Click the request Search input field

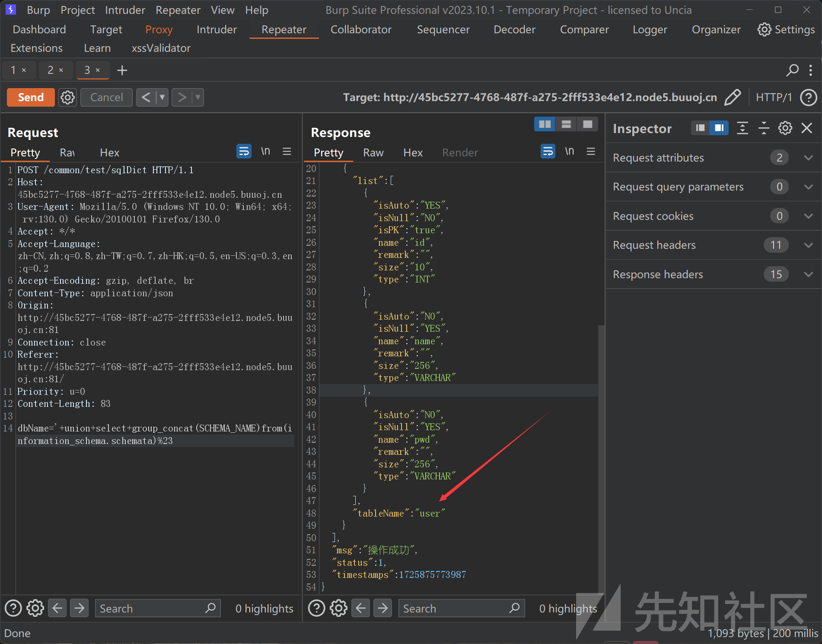coord(158,608)
